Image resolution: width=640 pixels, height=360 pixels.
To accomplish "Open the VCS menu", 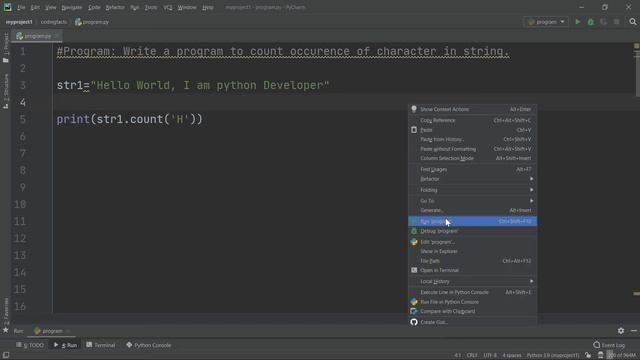I will coord(168,7).
